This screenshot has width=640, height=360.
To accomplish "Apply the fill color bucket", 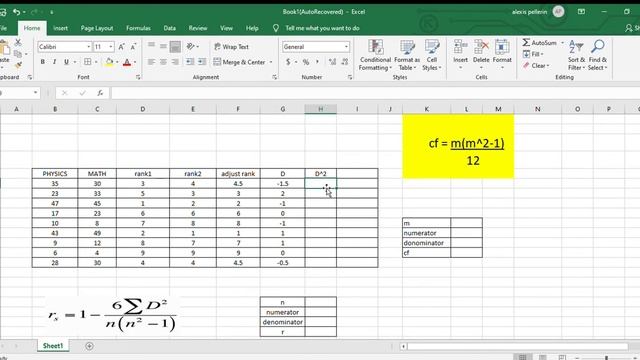I will pos(109,62).
